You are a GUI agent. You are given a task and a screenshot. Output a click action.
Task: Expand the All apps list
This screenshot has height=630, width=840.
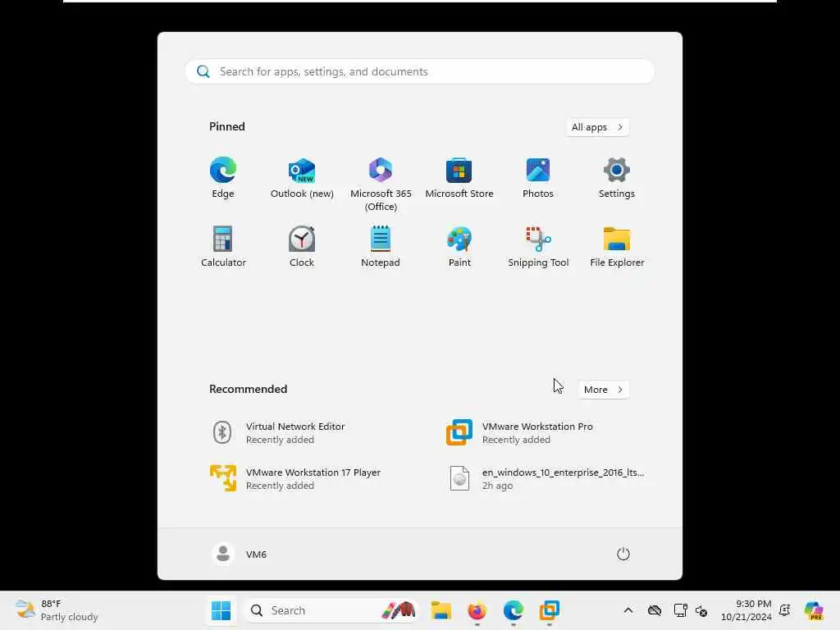pyautogui.click(x=597, y=127)
